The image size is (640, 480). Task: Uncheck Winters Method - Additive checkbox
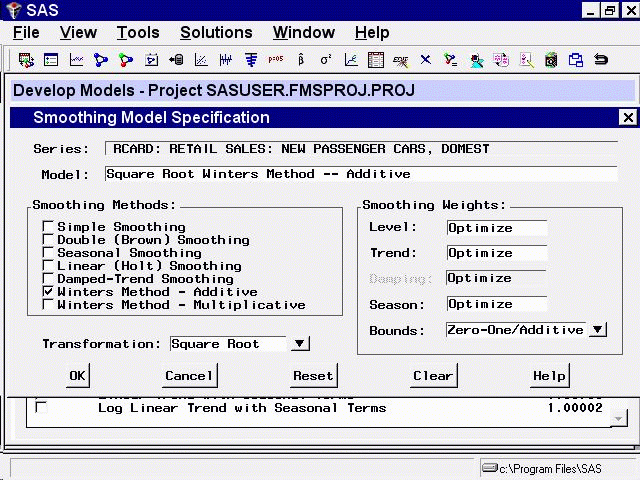(48, 291)
